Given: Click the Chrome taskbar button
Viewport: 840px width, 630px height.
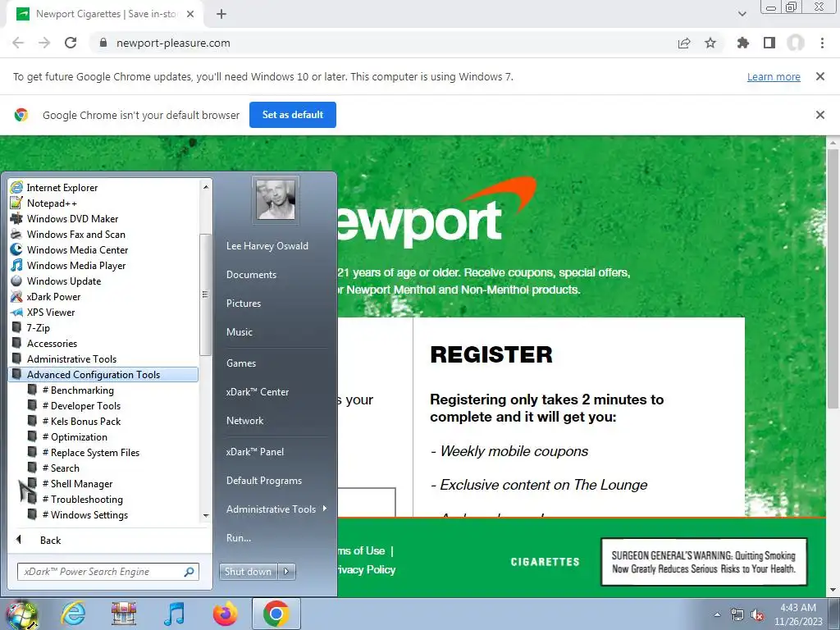Looking at the screenshot, I should tap(276, 614).
